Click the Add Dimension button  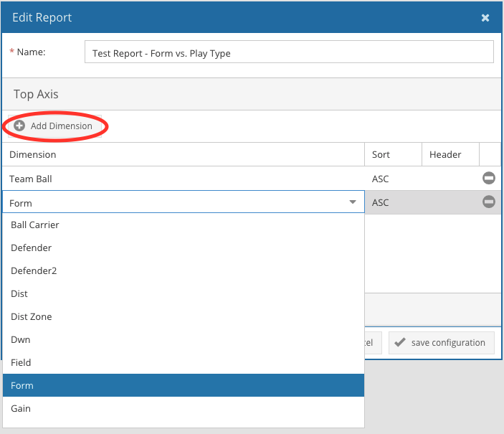(x=54, y=126)
